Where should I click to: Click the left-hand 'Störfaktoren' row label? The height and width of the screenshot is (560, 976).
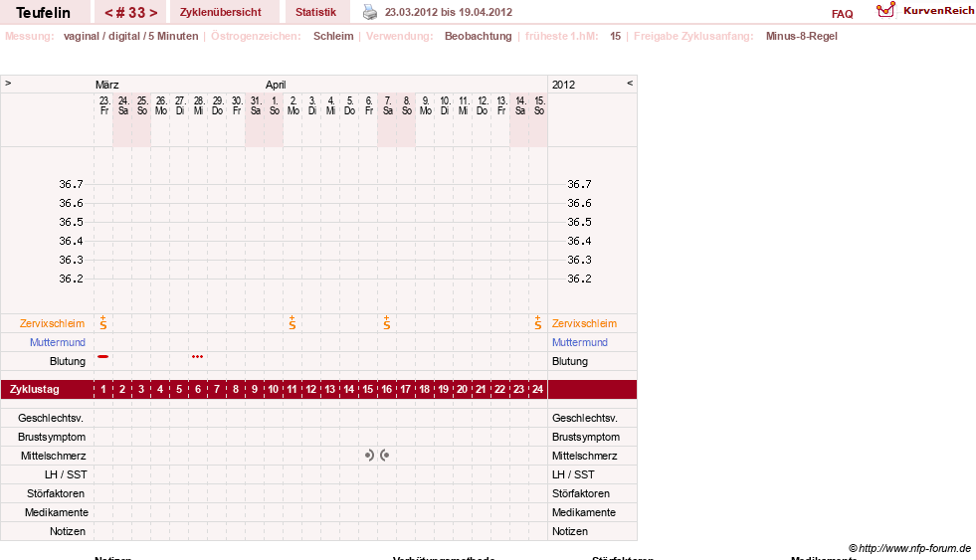(56, 493)
